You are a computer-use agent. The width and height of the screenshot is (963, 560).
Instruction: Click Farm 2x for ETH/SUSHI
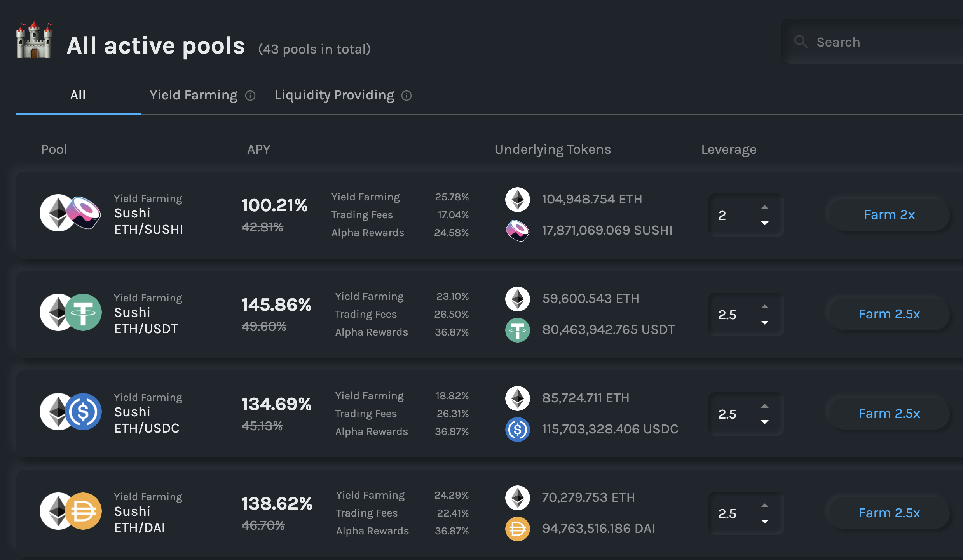click(889, 215)
